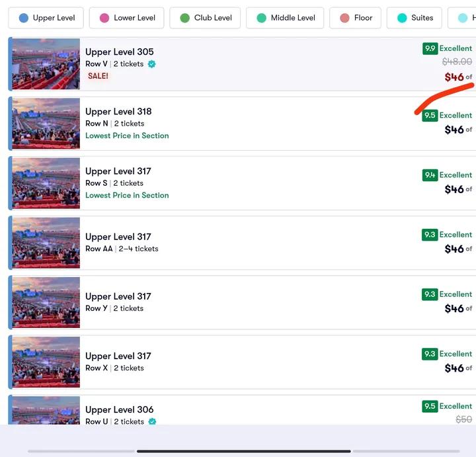Select Upper Level 305 listing title
The image size is (476, 457).
click(x=119, y=52)
